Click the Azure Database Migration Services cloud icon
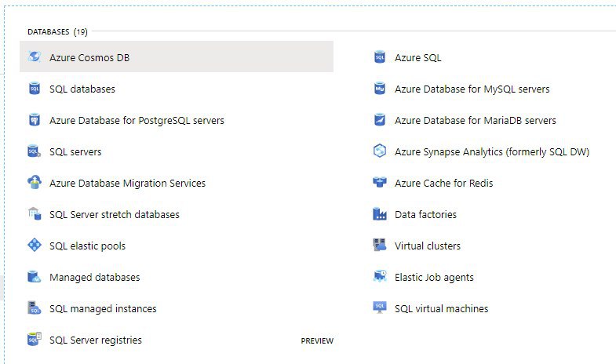The width and height of the screenshot is (616, 364). pos(35,182)
